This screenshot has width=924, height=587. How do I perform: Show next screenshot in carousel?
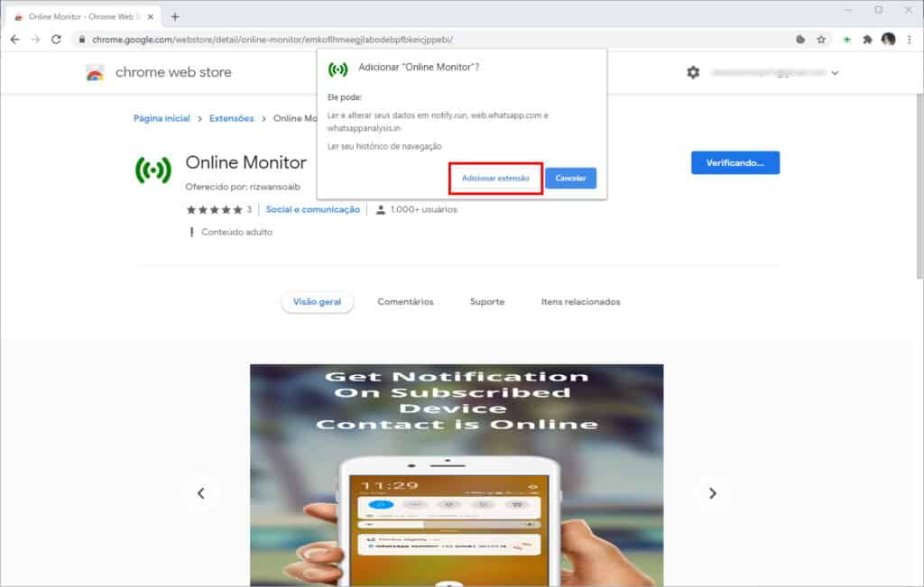[x=713, y=493]
